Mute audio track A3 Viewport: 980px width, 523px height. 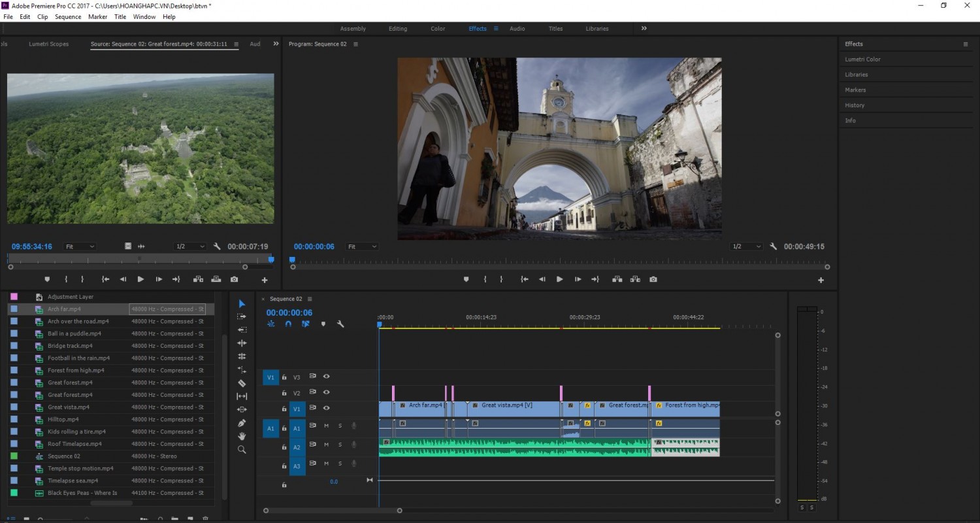pos(326,464)
